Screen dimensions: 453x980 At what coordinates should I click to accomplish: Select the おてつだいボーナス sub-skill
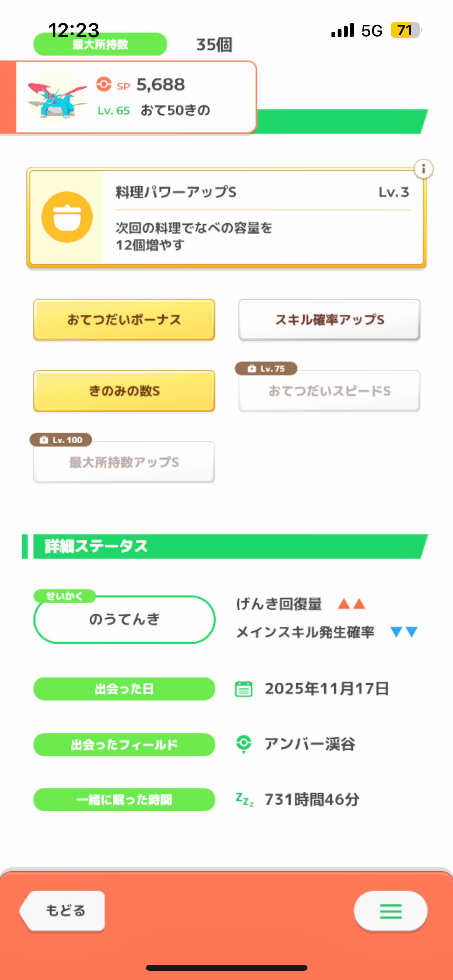point(124,320)
